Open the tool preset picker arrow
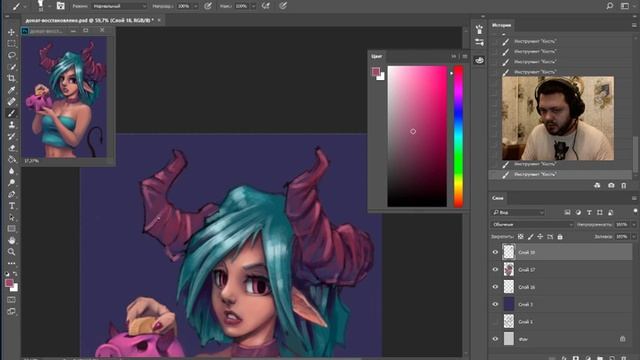The image size is (640, 360). click(x=24, y=6)
